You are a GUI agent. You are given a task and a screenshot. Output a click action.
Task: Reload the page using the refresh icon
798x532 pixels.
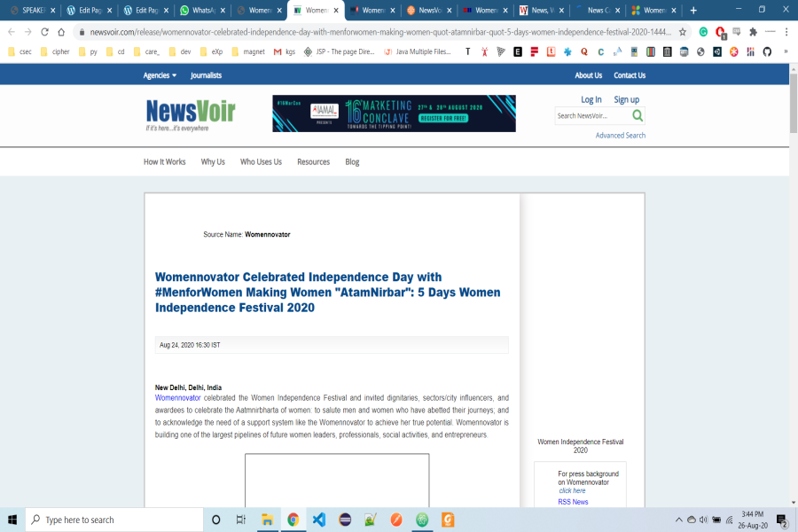tap(44, 32)
